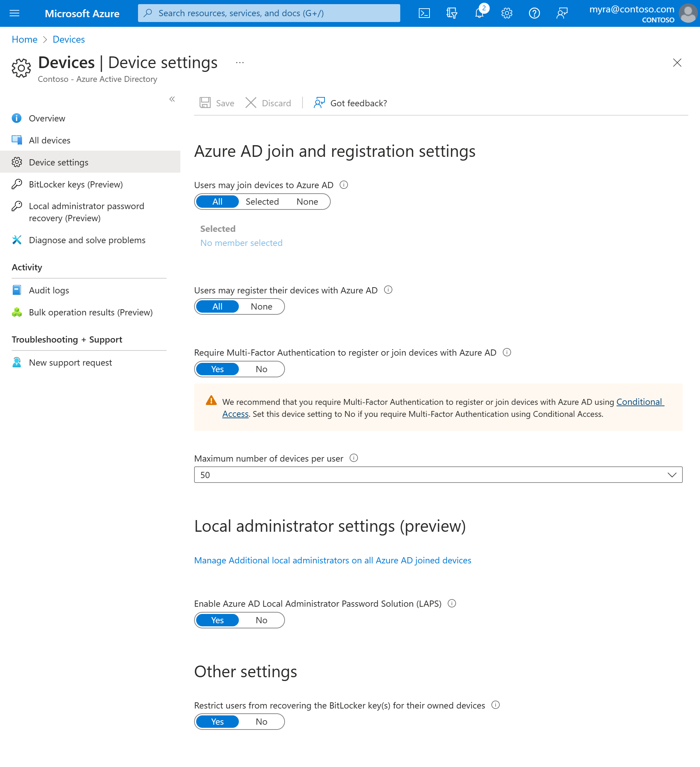The height and width of the screenshot is (767, 700).
Task: Open the more options ellipsis by the title
Action: (x=240, y=63)
